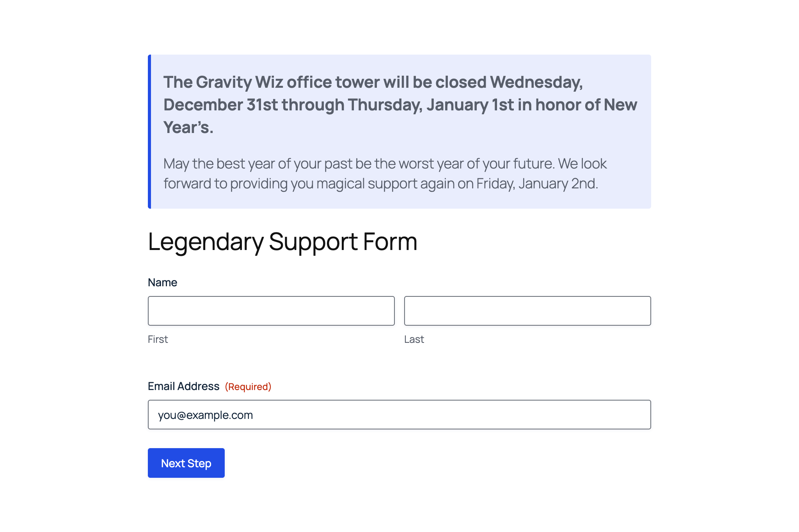Click the Last name input field
The image size is (799, 532).
pyautogui.click(x=527, y=311)
